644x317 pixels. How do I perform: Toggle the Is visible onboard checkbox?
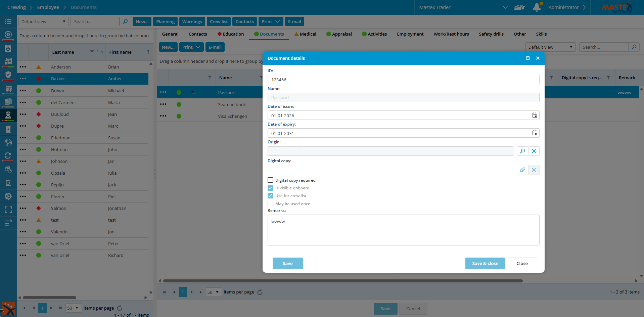pyautogui.click(x=270, y=188)
